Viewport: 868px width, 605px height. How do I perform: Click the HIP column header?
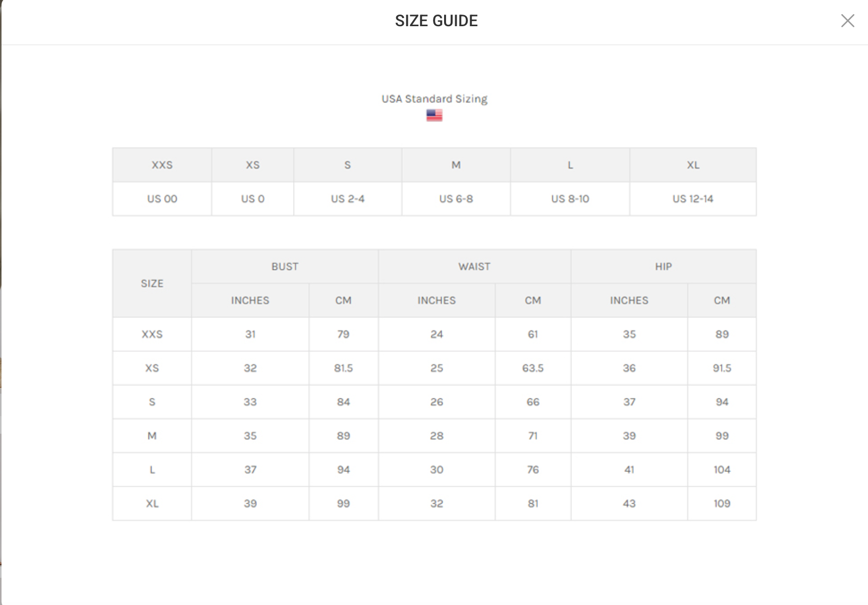(x=663, y=266)
